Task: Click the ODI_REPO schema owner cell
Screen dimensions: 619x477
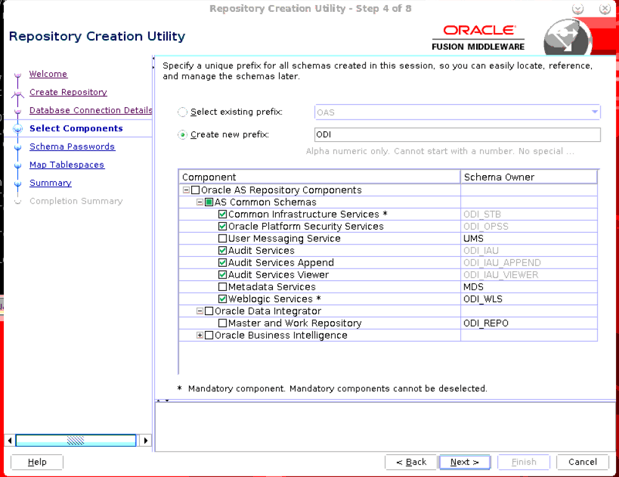Action: (x=529, y=323)
